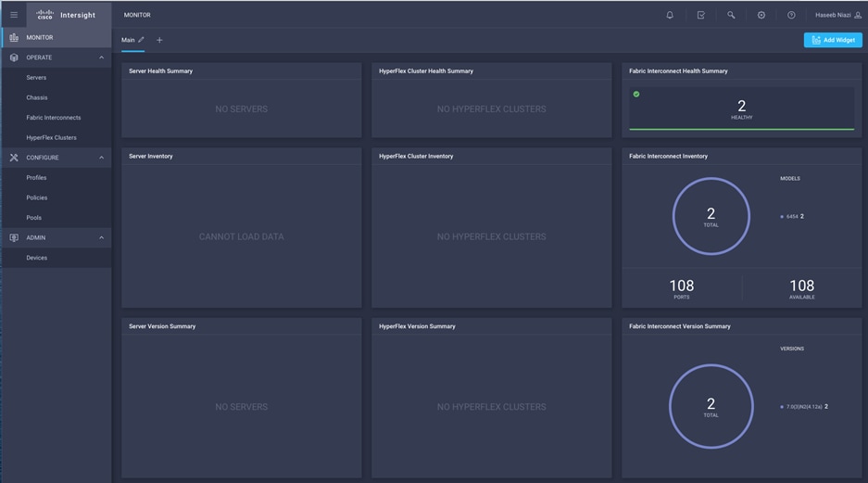Collapse the Operate section chevron
This screenshot has height=483, width=868.
coord(101,57)
